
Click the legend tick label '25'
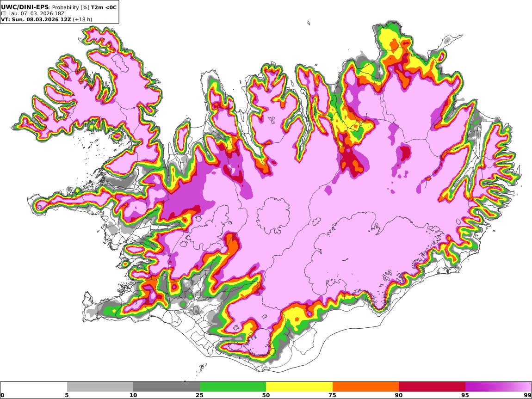pyautogui.click(x=199, y=395)
